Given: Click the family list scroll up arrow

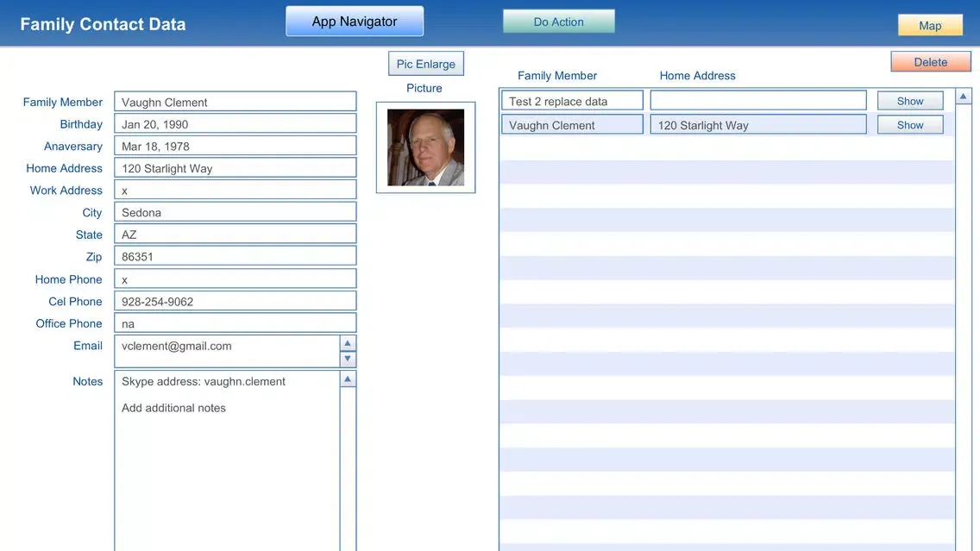Looking at the screenshot, I should click(964, 96).
